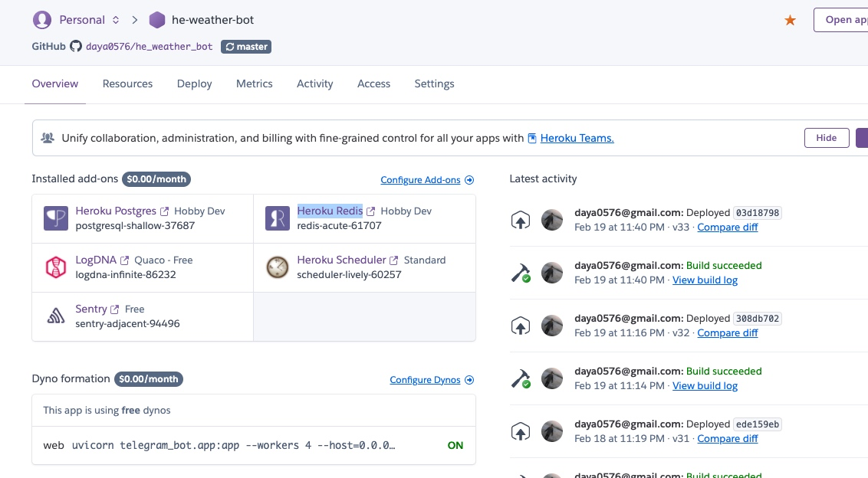Open the daya0576/he_weather_bot repository link
868x478 pixels.
149,47
